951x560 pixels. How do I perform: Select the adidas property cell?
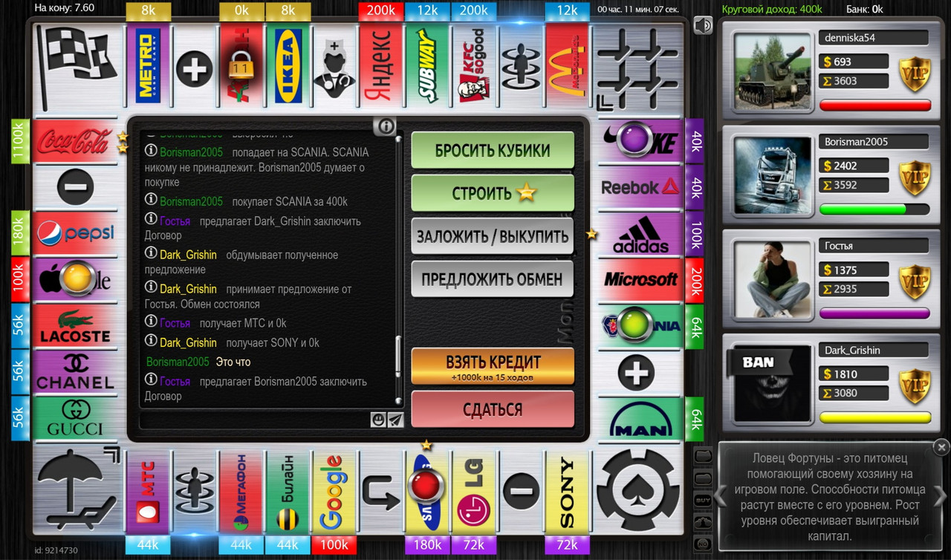click(x=640, y=233)
